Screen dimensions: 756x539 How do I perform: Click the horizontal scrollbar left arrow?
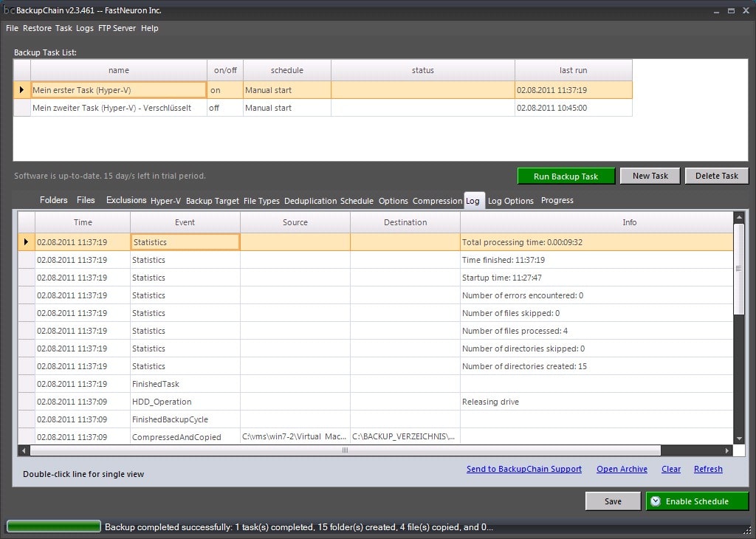point(24,450)
